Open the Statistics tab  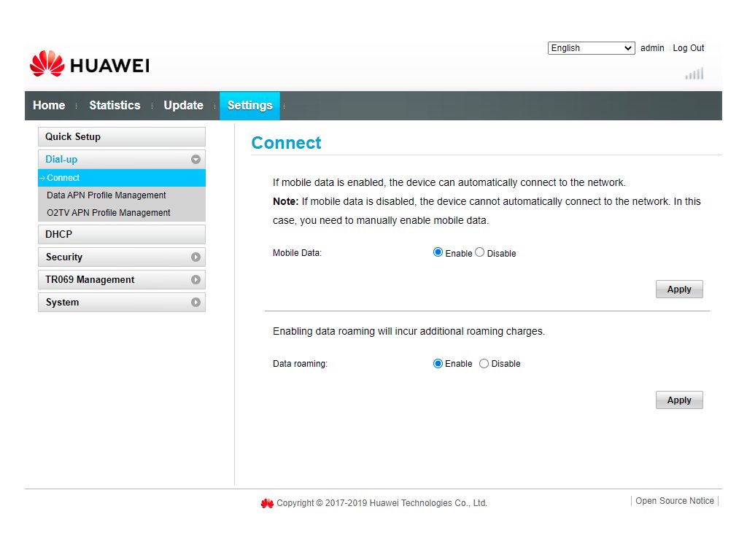click(115, 106)
